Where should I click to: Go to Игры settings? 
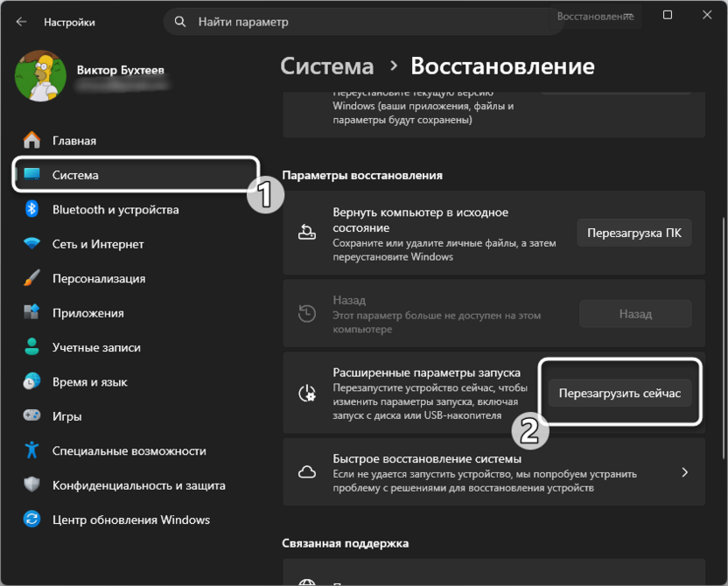67,416
